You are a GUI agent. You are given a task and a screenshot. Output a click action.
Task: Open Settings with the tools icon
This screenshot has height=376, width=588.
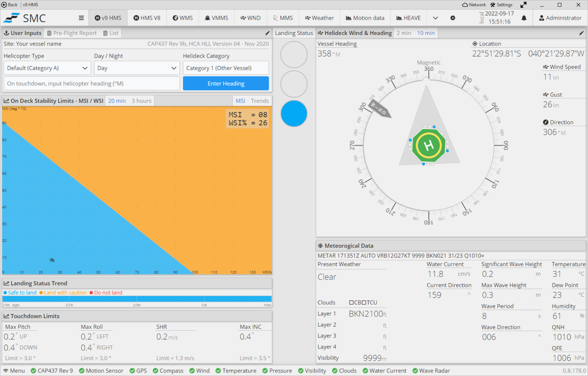point(501,5)
